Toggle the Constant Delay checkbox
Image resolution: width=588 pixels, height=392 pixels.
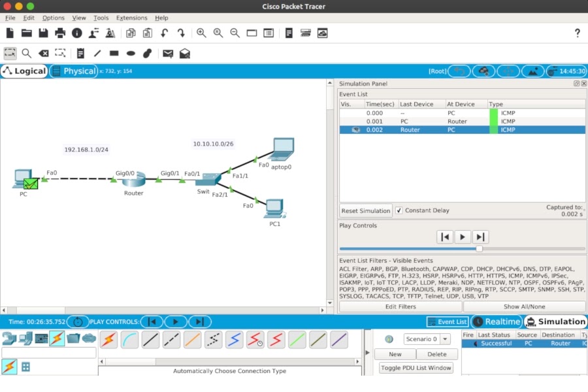399,210
